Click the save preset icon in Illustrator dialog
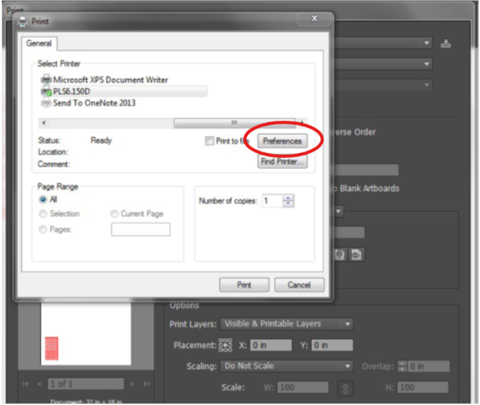480x405 pixels. [446, 44]
